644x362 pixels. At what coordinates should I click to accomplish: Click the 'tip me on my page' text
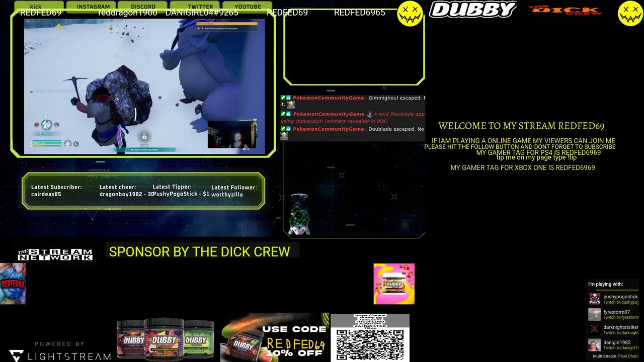(x=536, y=157)
